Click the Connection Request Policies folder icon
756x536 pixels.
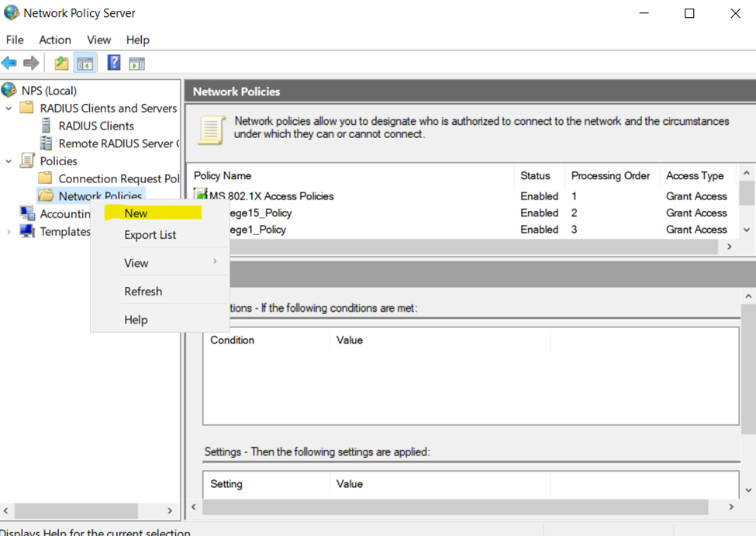pyautogui.click(x=45, y=178)
